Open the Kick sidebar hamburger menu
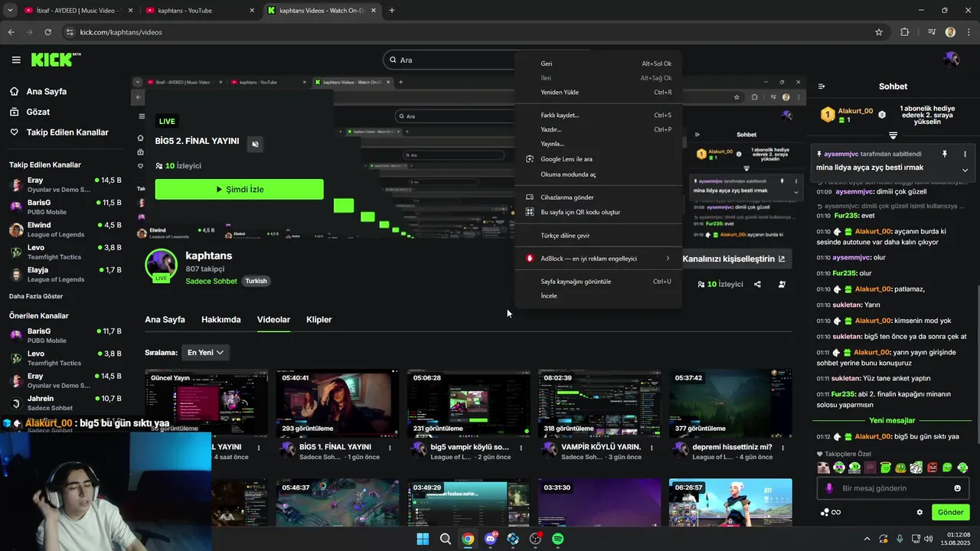980x551 pixels. click(16, 60)
